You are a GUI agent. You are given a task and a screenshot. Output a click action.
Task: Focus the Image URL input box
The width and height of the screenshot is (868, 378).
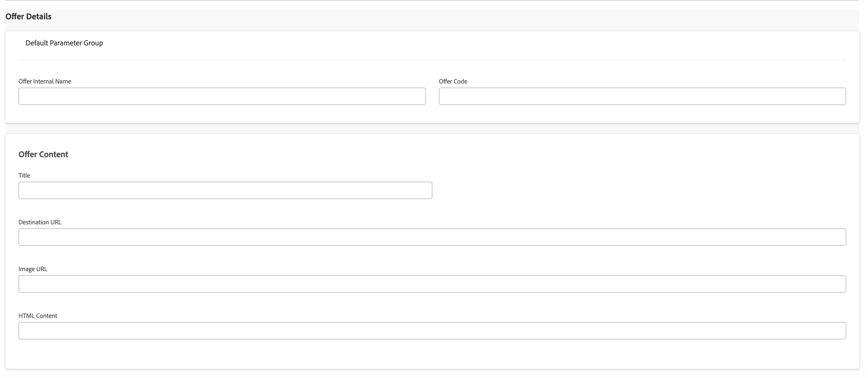[x=432, y=284]
